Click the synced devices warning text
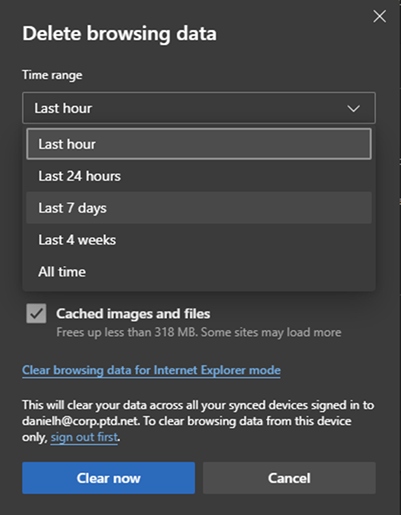Viewport: 401px width, 516px height. pyautogui.click(x=198, y=421)
